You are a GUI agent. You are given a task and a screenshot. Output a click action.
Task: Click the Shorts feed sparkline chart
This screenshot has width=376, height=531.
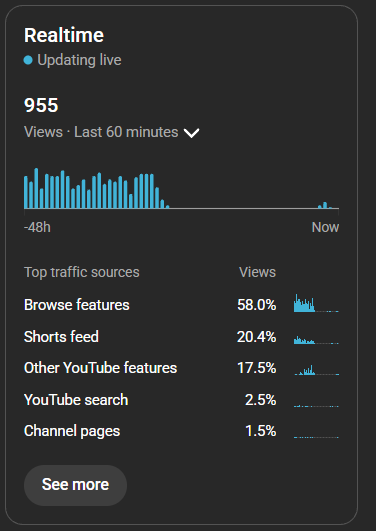[x=316, y=340]
